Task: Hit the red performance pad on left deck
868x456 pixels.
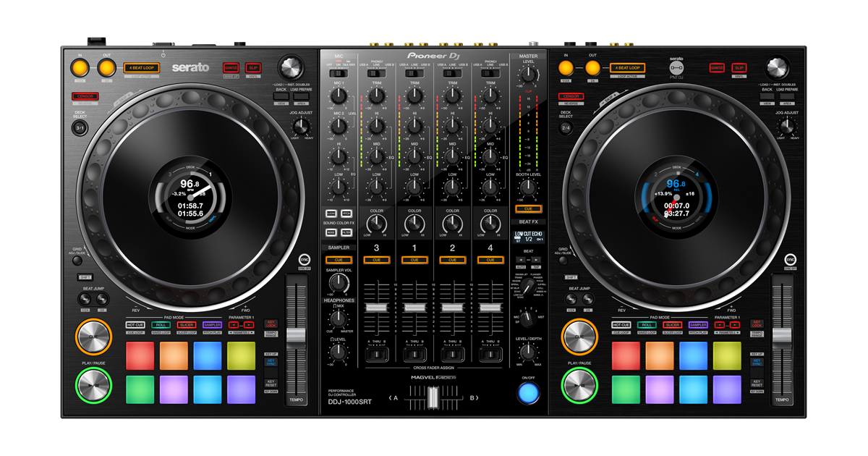Action: [140, 355]
